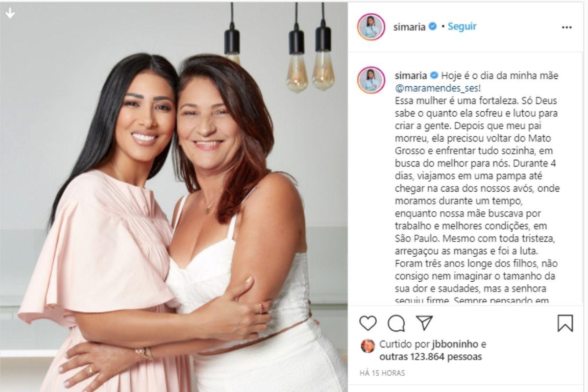Viewport: 588px width, 392px height.
Task: Open comments via speech bubble icon
Action: coord(396,323)
